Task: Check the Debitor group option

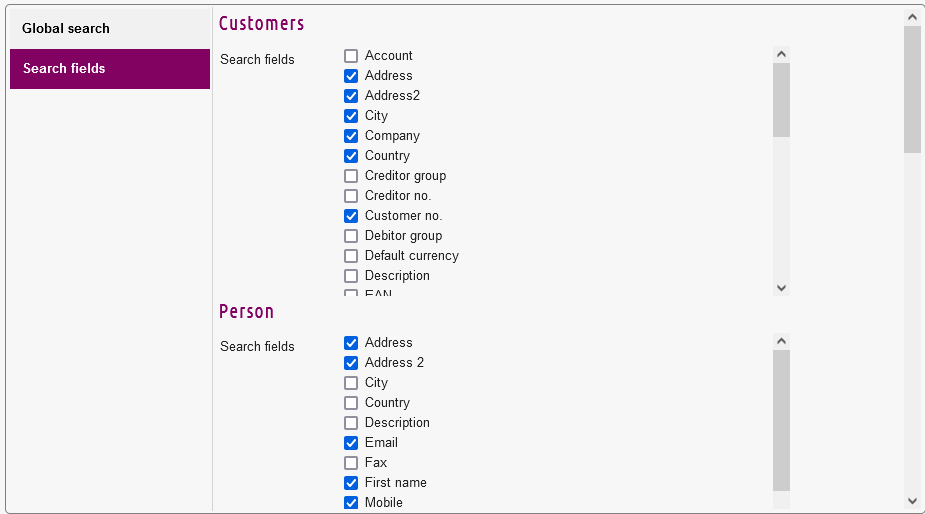Action: 351,236
